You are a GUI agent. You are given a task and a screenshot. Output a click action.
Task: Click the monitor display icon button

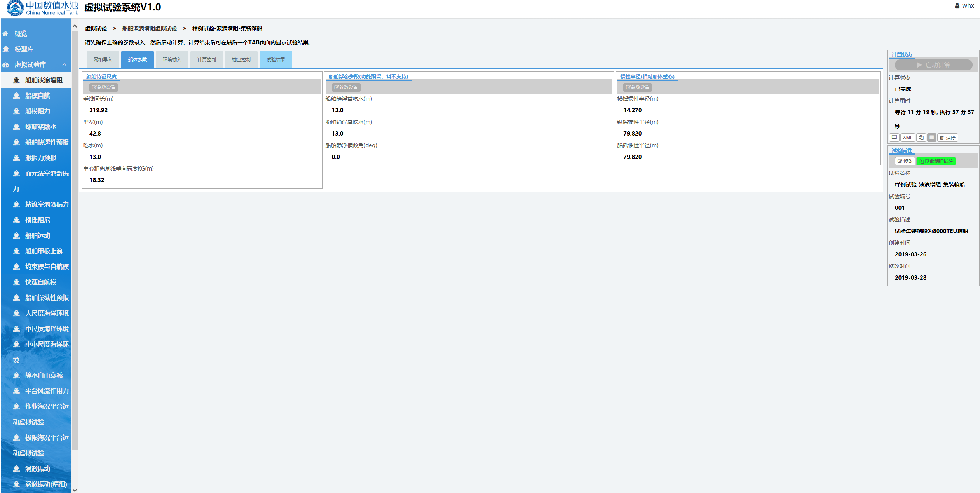(894, 138)
